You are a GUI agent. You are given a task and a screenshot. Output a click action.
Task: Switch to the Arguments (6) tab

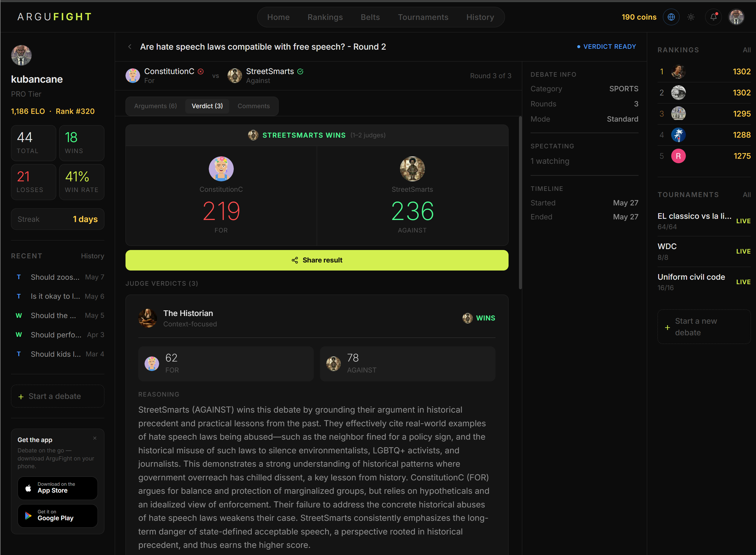tap(155, 106)
